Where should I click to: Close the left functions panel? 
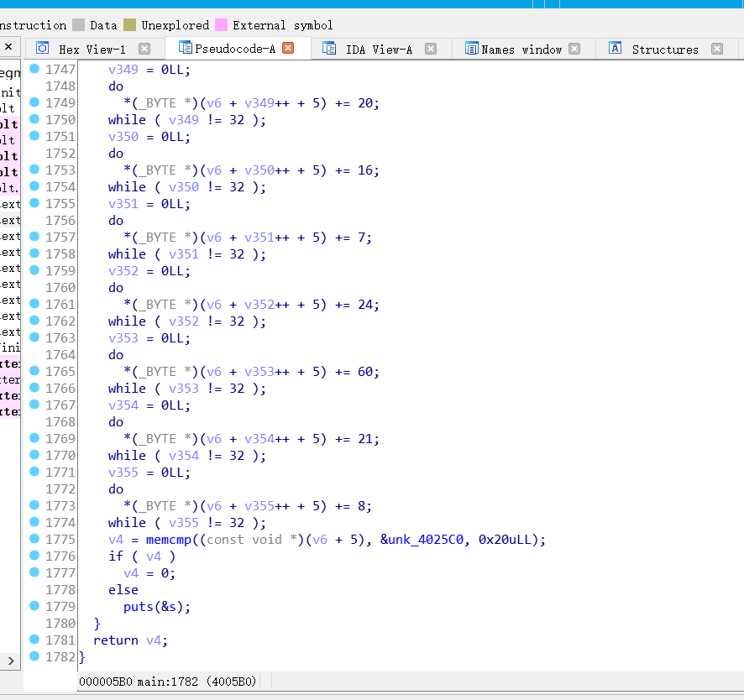pos(8,47)
